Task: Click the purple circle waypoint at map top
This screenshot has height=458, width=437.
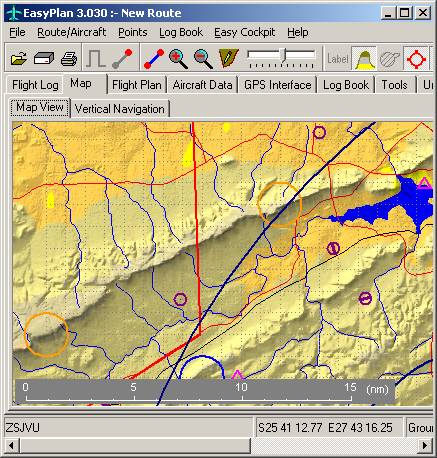Action: click(319, 133)
